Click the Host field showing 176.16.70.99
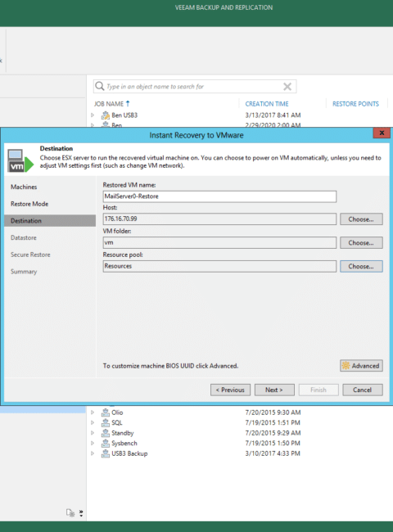The height and width of the screenshot is (532, 393). (219, 219)
